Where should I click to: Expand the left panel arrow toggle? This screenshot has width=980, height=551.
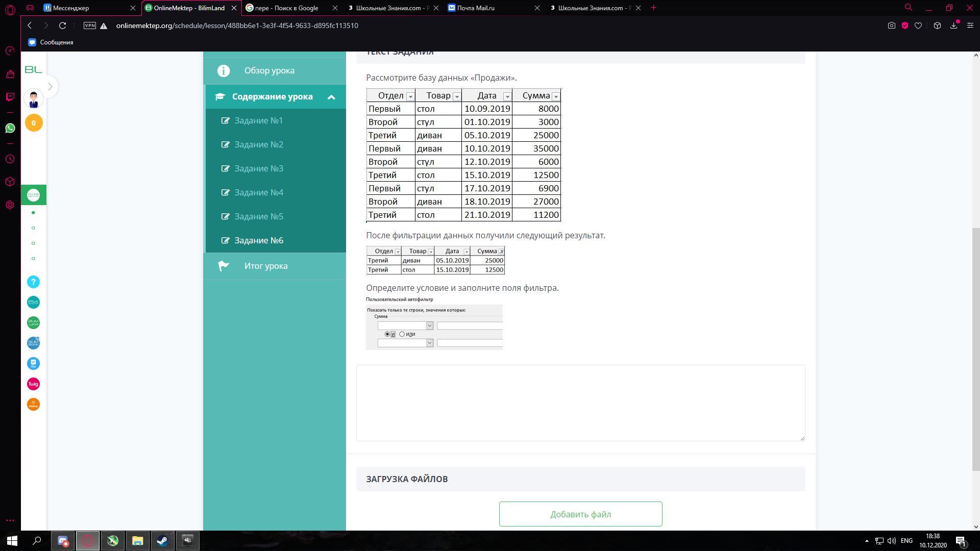[50, 87]
